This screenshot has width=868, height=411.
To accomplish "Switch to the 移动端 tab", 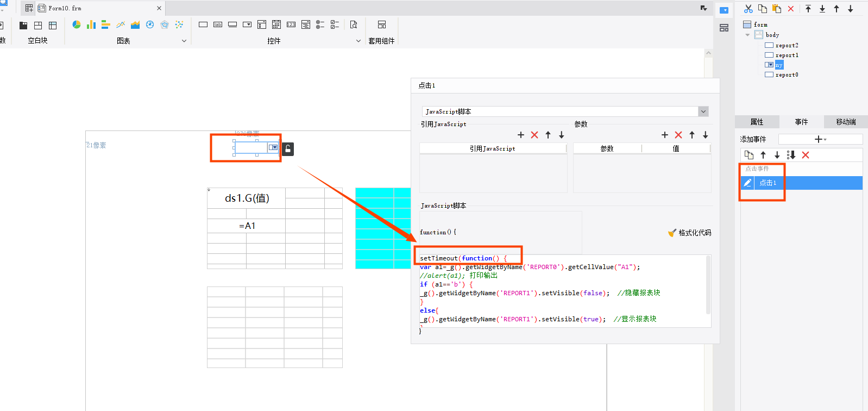I will [846, 122].
